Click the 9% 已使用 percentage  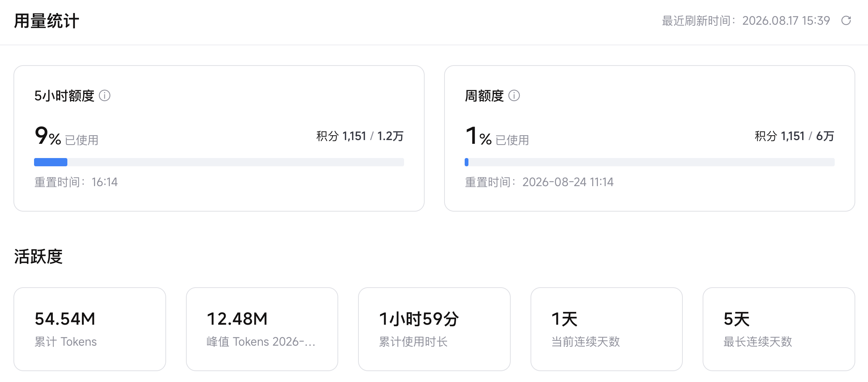coord(67,136)
